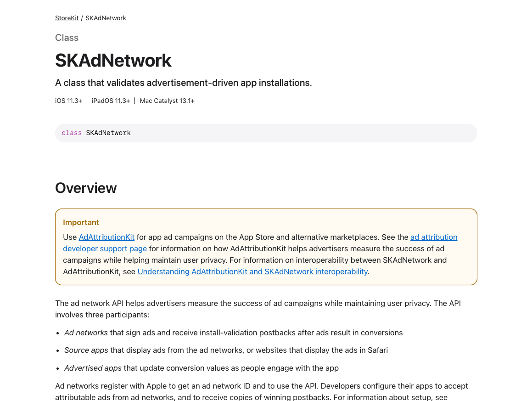Click the italic Advertised apps term
This screenshot has width=532, height=401.
click(x=93, y=368)
